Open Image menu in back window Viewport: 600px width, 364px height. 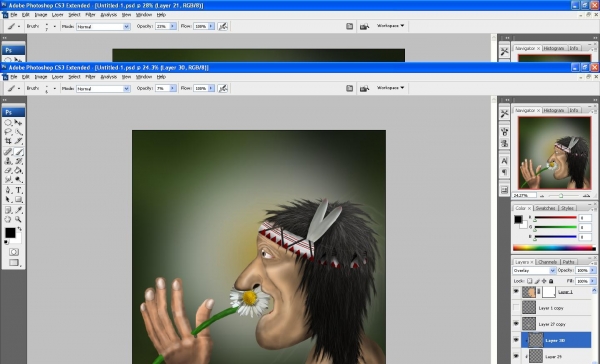[x=41, y=15]
